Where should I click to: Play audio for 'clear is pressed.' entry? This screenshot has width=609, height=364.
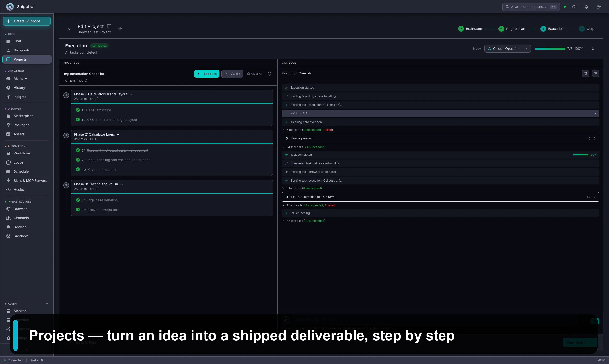(588, 138)
